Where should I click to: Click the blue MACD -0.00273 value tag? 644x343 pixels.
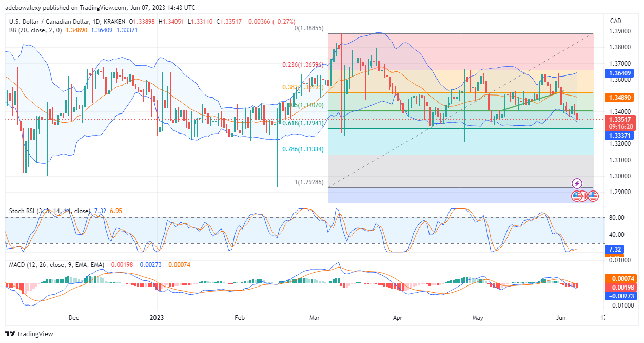coord(620,296)
